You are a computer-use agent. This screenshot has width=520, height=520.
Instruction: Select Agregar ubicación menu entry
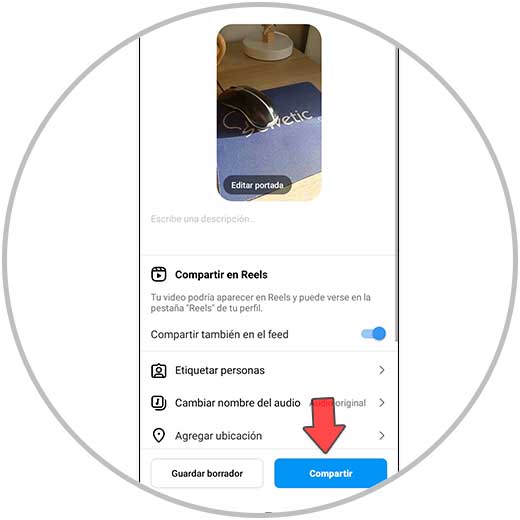pos(268,435)
